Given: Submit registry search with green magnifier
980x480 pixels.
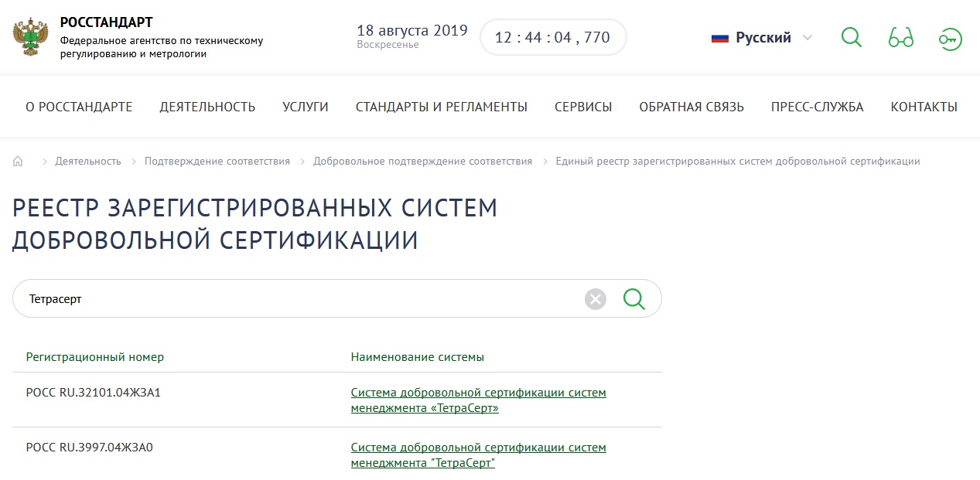Looking at the screenshot, I should 634,298.
